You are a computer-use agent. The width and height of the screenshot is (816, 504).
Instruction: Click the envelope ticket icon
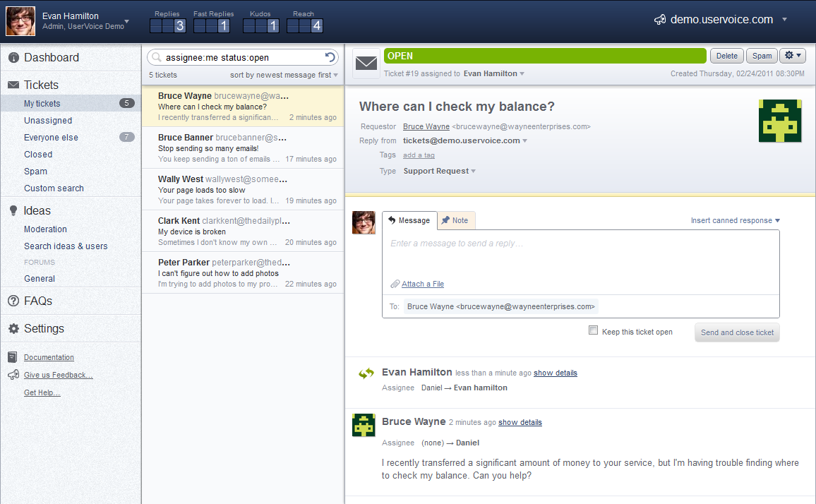366,64
